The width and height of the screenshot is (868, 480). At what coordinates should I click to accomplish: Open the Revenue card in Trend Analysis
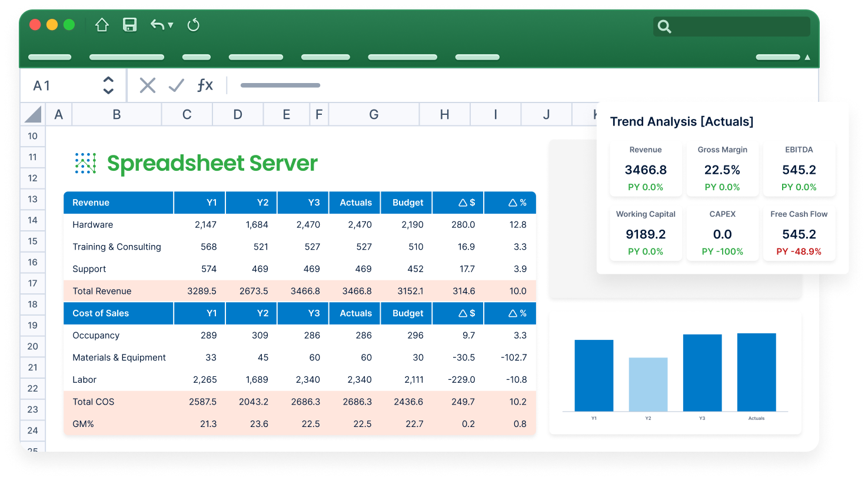coord(646,168)
